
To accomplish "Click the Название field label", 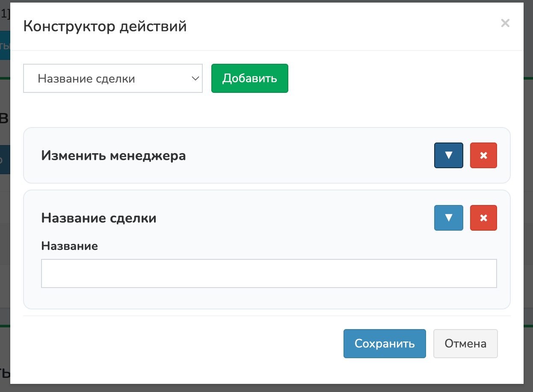I will (69, 246).
